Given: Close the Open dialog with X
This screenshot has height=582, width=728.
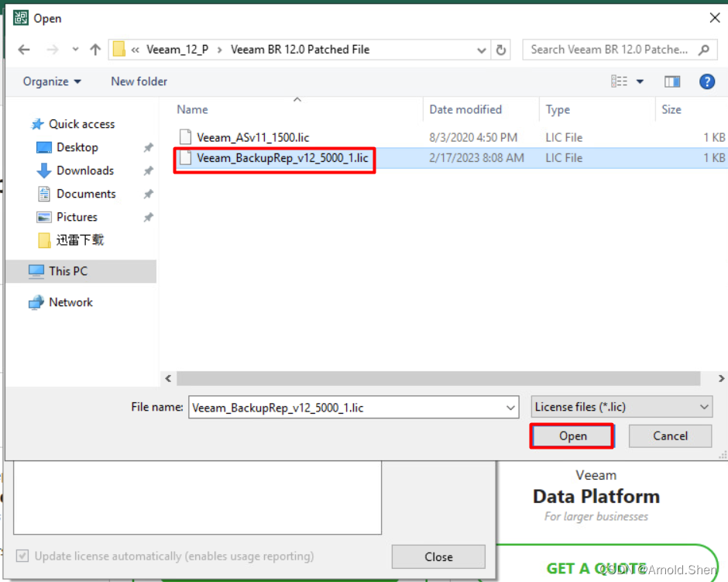Looking at the screenshot, I should click(x=715, y=18).
